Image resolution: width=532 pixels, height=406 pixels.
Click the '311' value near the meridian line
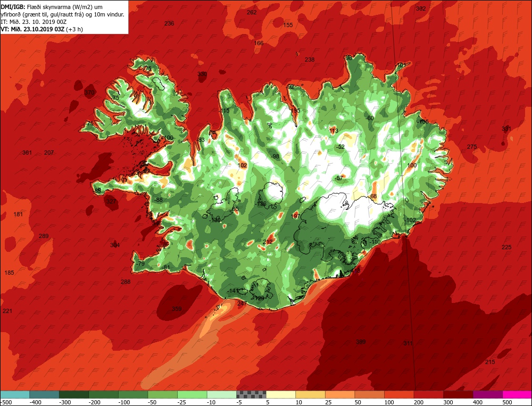click(408, 343)
